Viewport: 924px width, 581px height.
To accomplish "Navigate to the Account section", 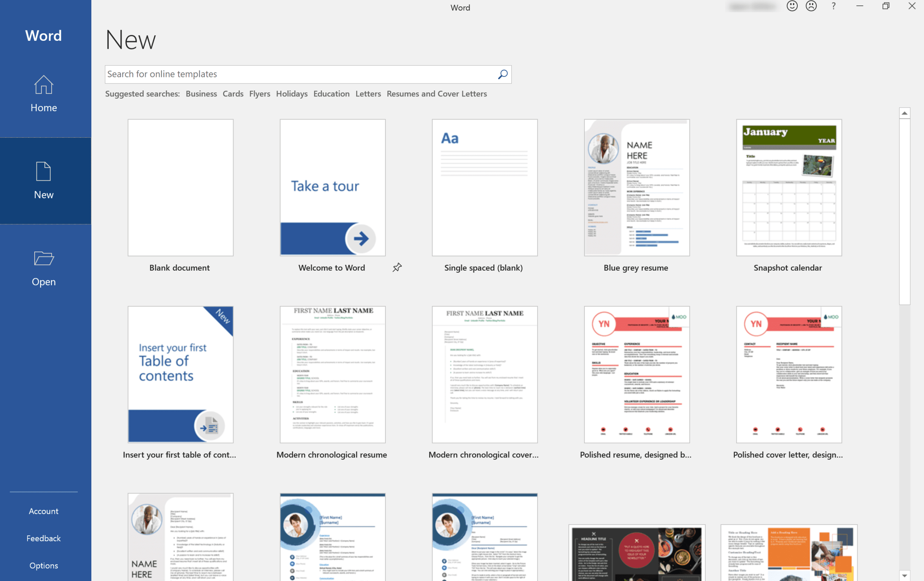I will (x=43, y=511).
